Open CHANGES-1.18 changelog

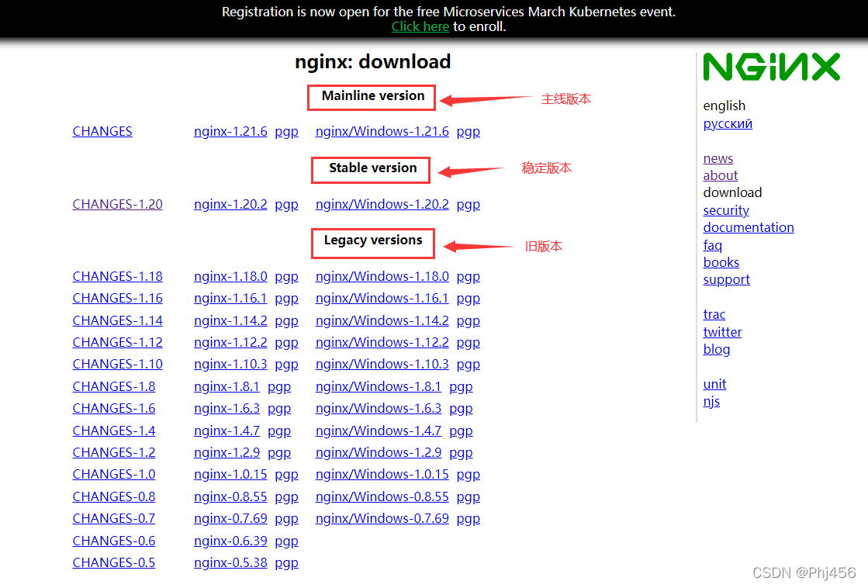(117, 276)
